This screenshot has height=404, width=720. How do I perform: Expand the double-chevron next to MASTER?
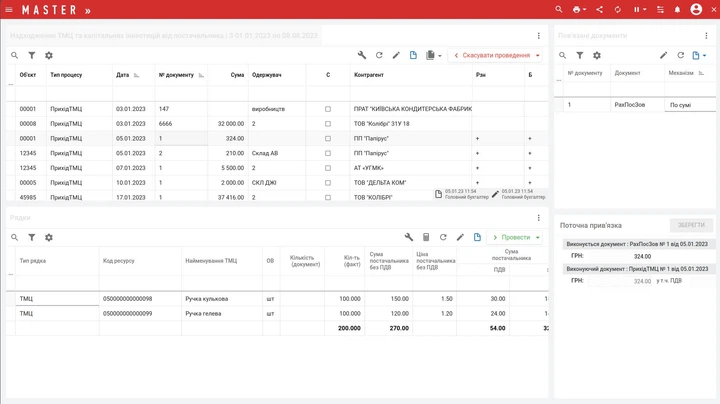click(x=88, y=11)
